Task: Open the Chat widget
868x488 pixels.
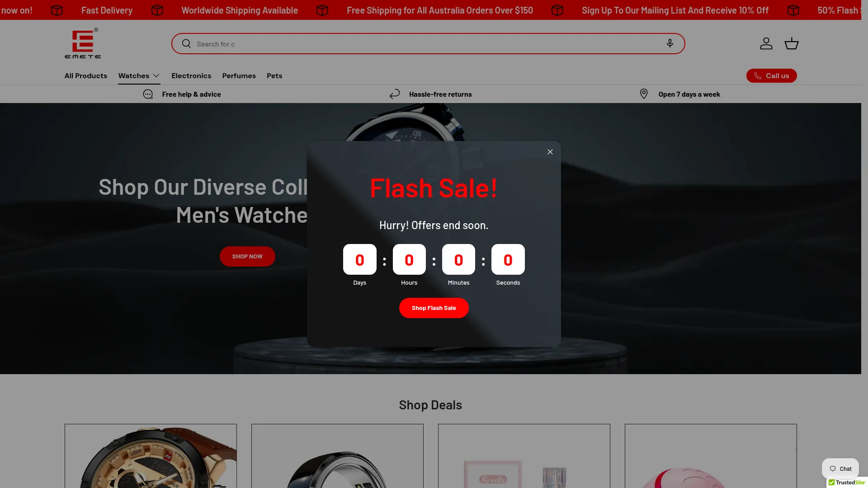Action: click(x=840, y=469)
